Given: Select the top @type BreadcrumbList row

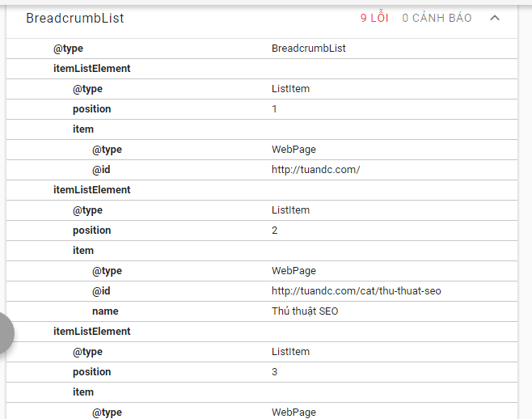Looking at the screenshot, I should [x=262, y=49].
